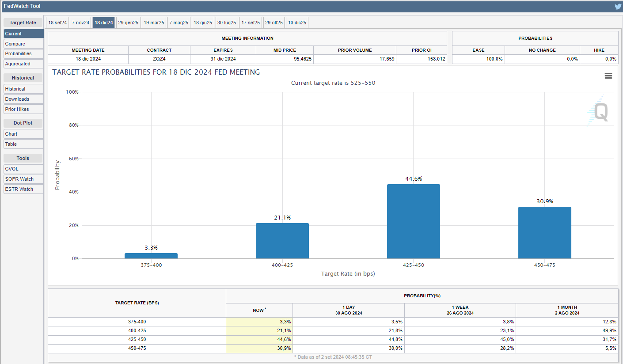Select the 18 set24 meeting tab
This screenshot has height=364, width=623.
(57, 23)
